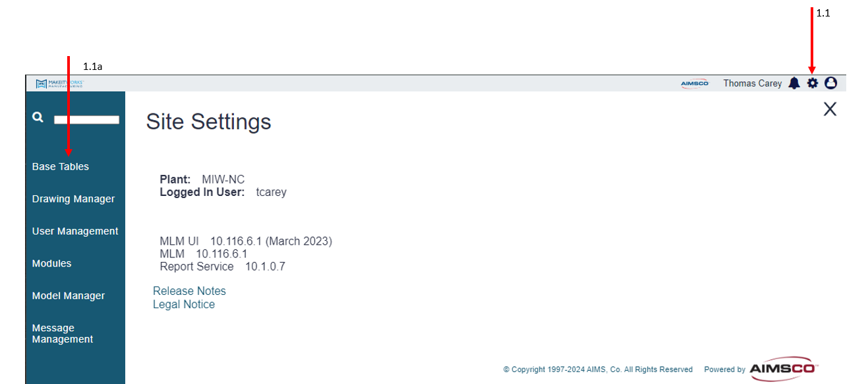Go to User Management

coord(75,231)
